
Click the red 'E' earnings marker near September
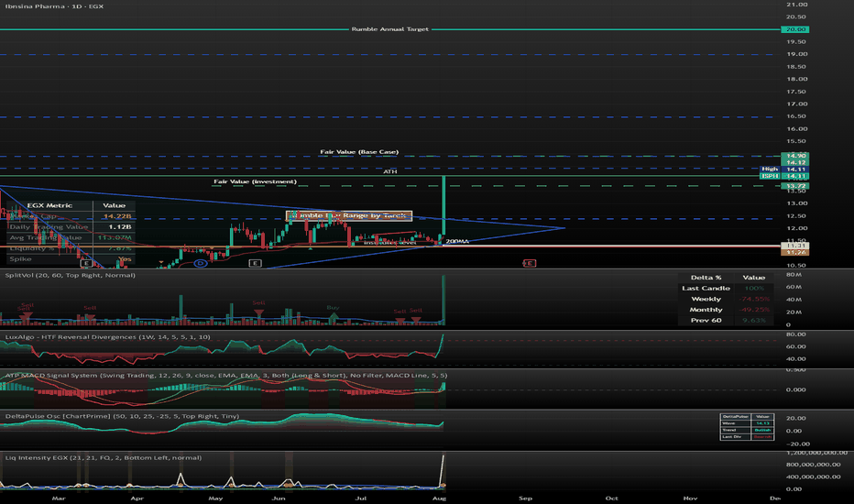click(530, 263)
